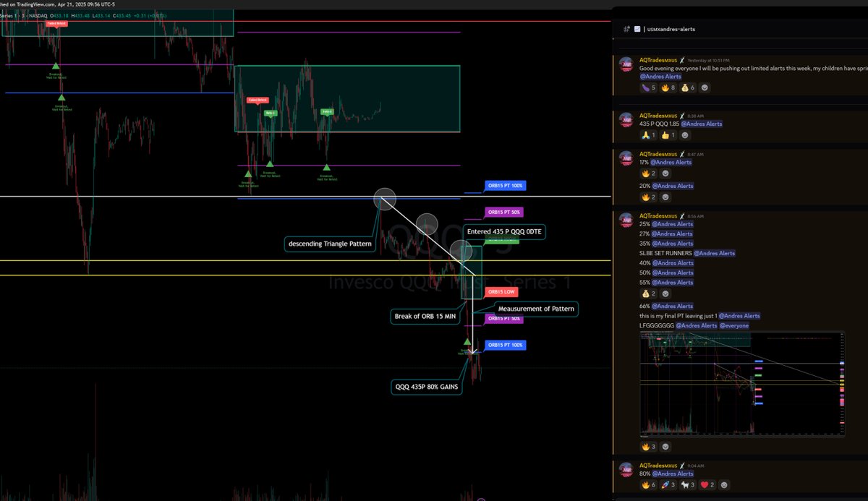
Task: Select the QQQ 435P 80% GAINS annotation
Action: click(427, 387)
